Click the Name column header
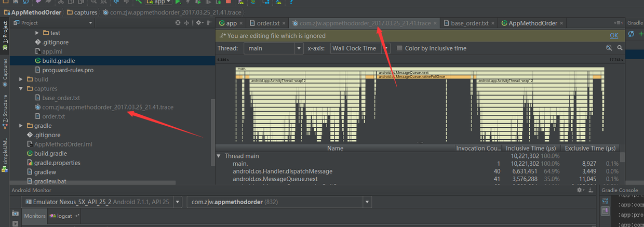The width and height of the screenshot is (644, 227). coord(335,148)
